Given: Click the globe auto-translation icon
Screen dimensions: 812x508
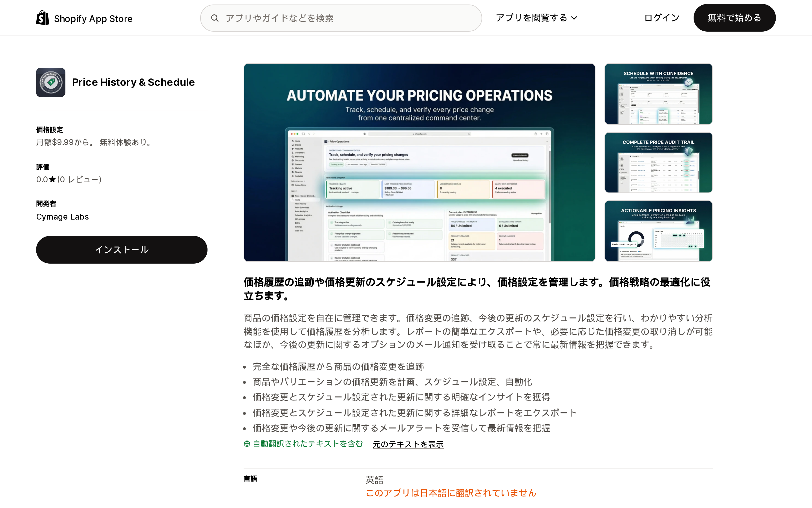Looking at the screenshot, I should click(x=247, y=444).
